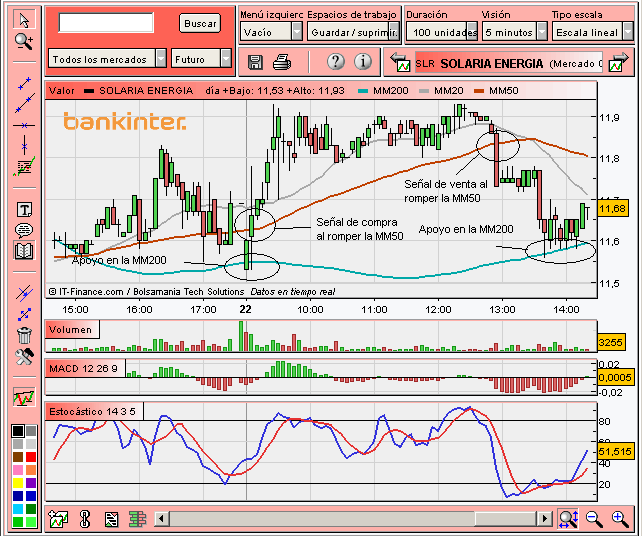Select the zoom magnifier tool in left toolbar
Screen dimensions: 642x539
click(24, 42)
